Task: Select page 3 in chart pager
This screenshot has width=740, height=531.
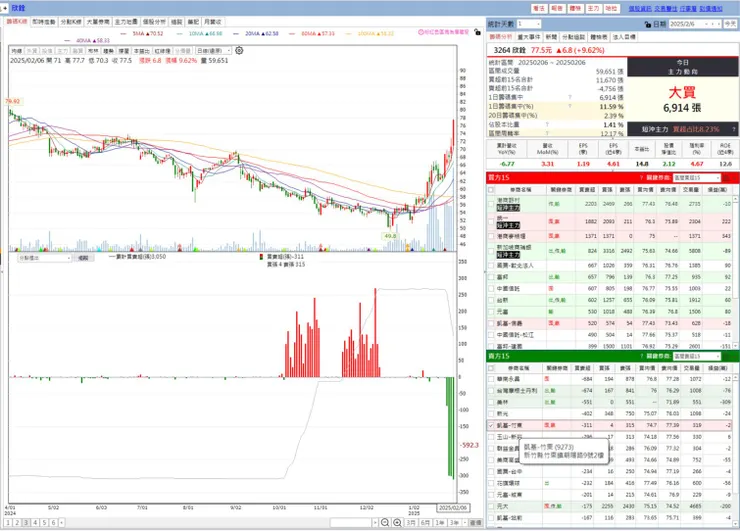Action: (x=26, y=523)
